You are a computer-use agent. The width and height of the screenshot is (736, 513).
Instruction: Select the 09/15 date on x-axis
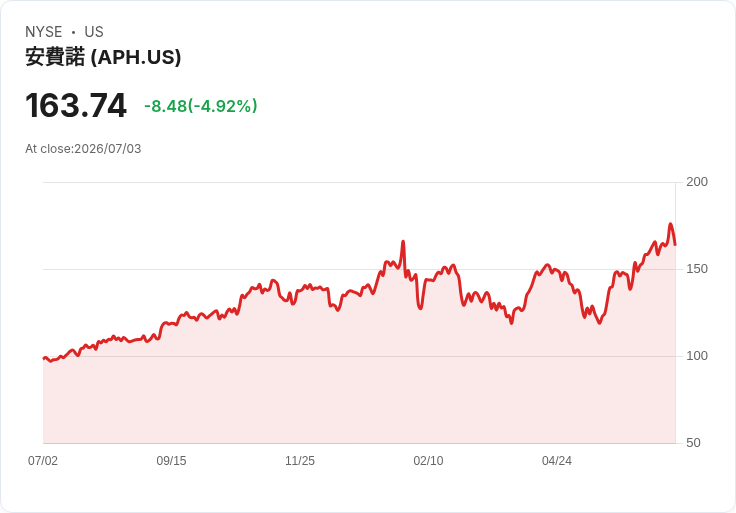[171, 461]
